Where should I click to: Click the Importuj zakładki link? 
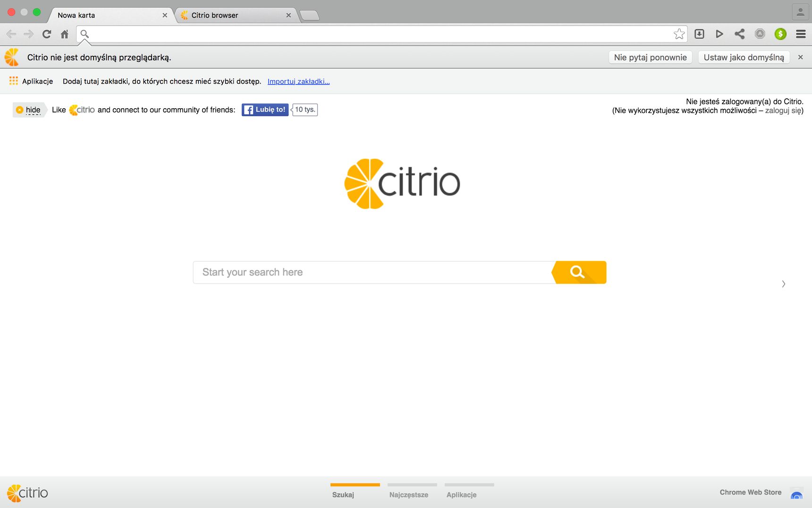pyautogui.click(x=298, y=81)
